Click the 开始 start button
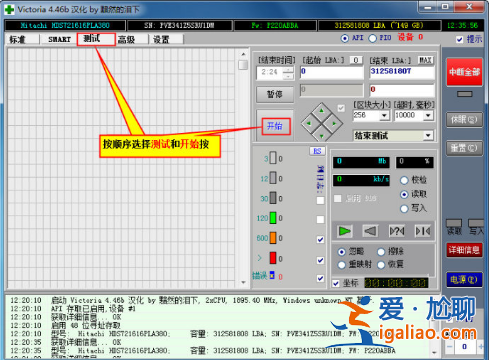 pos(276,126)
